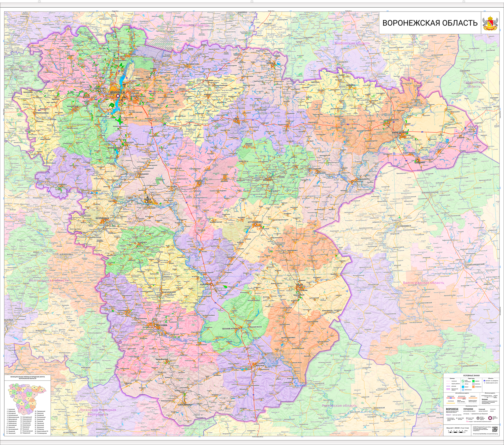Click the 'БОБРОВ' label on the map
The height and width of the screenshot is (445, 504).
(x=199, y=181)
